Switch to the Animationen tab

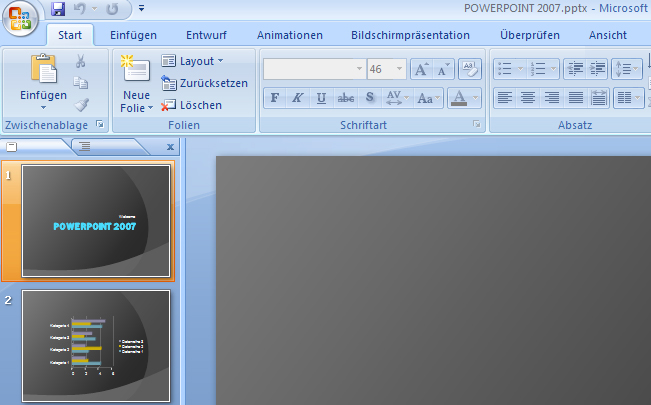290,35
